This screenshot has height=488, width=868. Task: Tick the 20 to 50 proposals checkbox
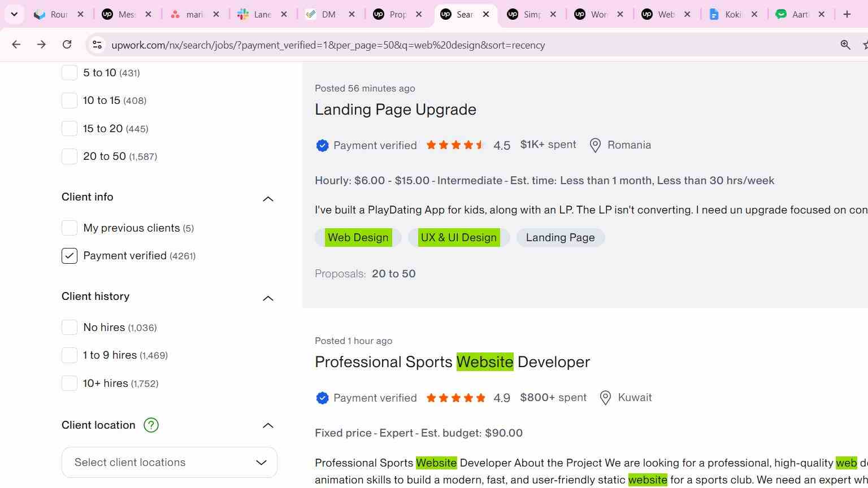coord(70,156)
